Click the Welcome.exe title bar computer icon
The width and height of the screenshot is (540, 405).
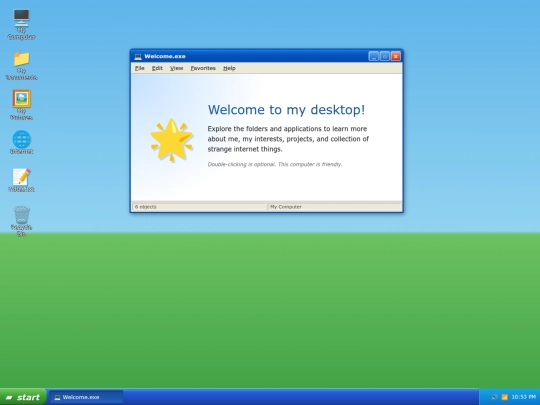point(138,56)
